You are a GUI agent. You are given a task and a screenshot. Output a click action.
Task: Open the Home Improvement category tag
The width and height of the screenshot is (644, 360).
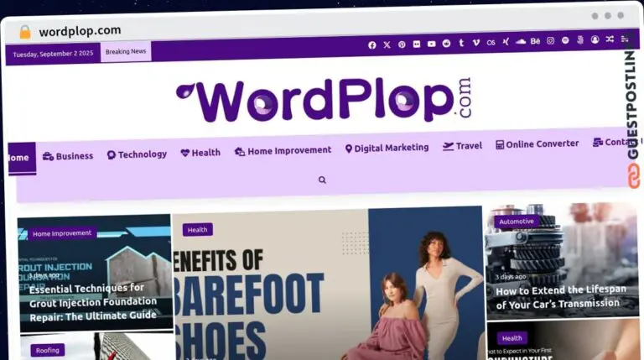pos(62,233)
